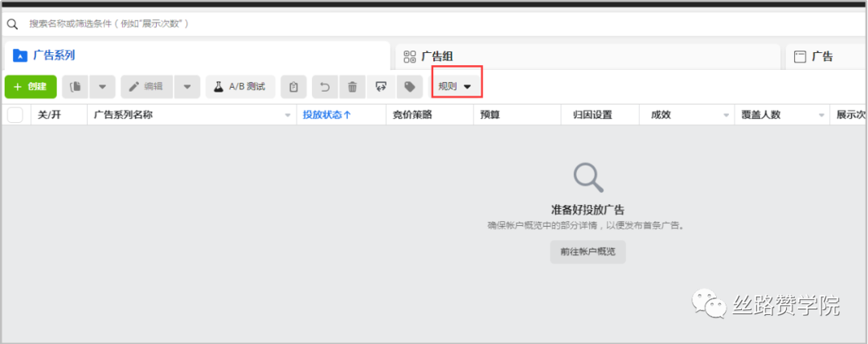Click the A/B test flask icon
The width and height of the screenshot is (868, 344).
point(219,87)
